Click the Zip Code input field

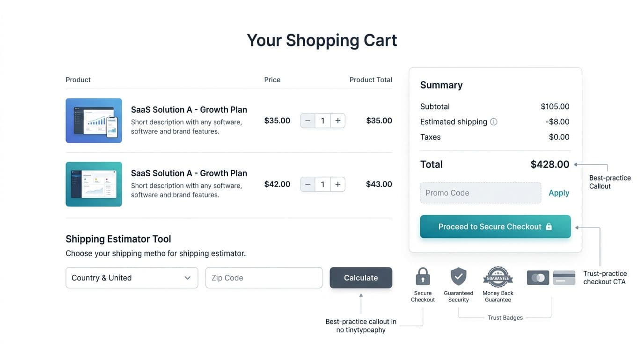[263, 277]
